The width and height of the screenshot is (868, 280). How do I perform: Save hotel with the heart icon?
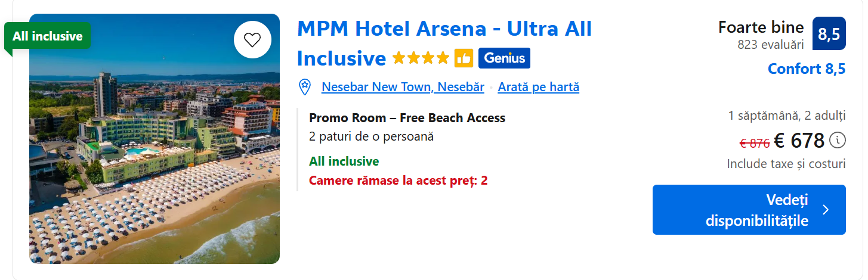[x=252, y=40]
